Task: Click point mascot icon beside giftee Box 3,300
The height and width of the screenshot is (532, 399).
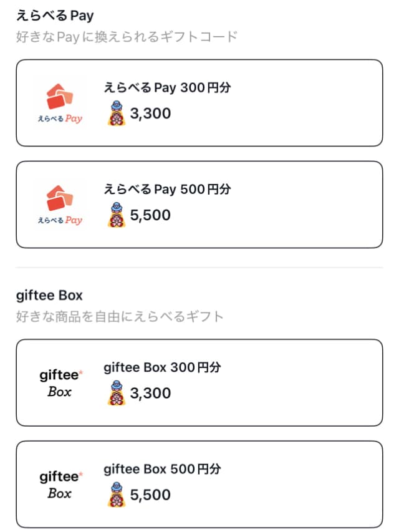Action: (117, 393)
